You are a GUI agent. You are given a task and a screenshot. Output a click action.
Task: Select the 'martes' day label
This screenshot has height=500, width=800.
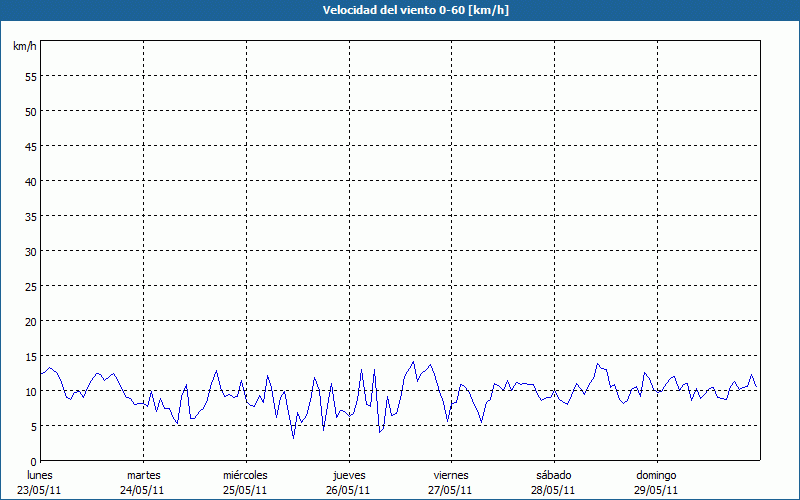point(144,474)
